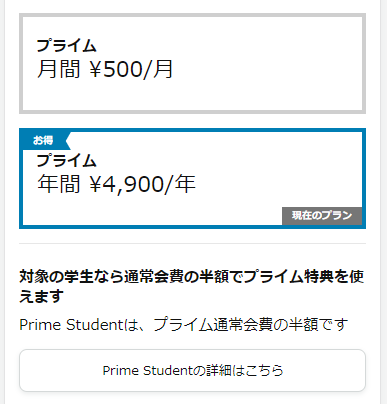Viewport: 387px width, 404px height.
Task: Click プライム title in the annual card
Action: (x=66, y=160)
